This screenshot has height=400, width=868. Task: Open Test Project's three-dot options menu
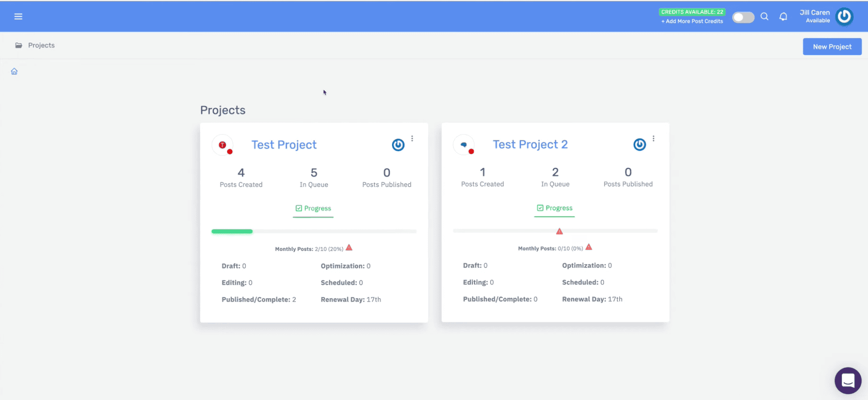coord(412,139)
